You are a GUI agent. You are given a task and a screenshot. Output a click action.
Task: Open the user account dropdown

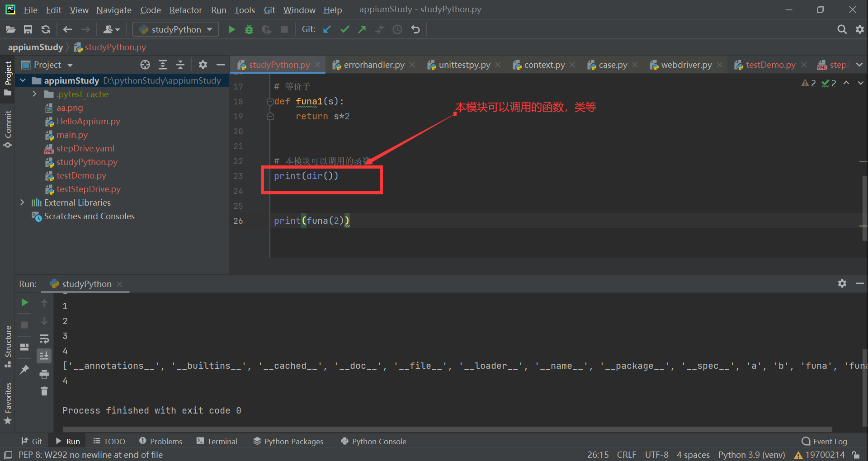tap(111, 29)
